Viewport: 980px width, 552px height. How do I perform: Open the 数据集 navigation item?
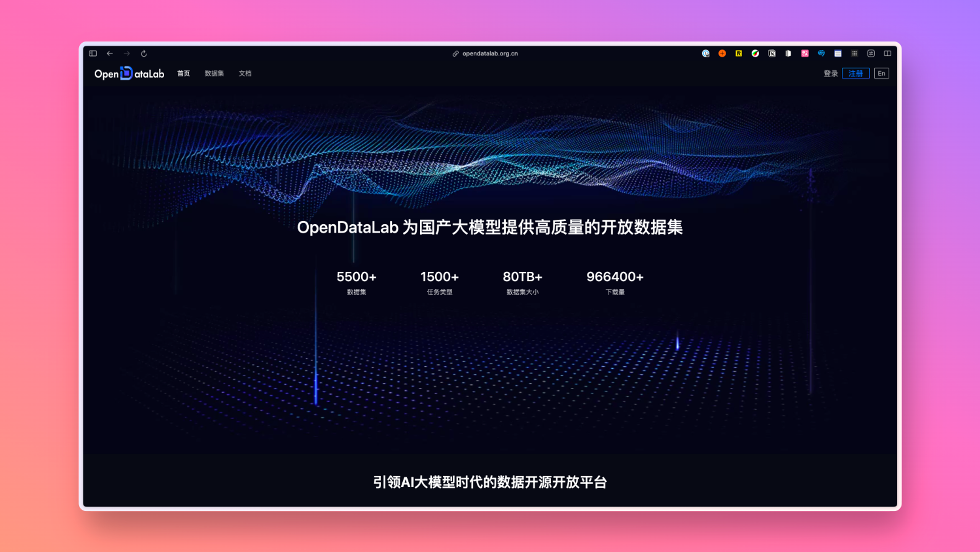click(214, 74)
